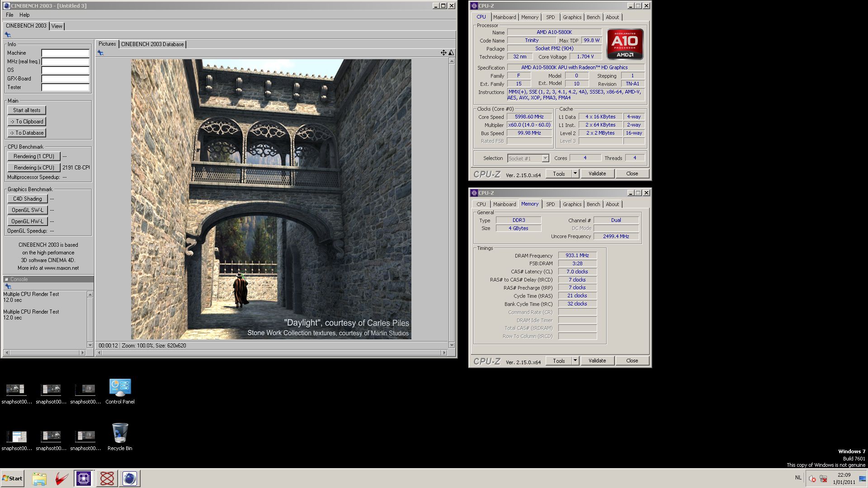Run the OpenGL HW-L test
Viewport: 868px width, 488px height.
tap(28, 221)
